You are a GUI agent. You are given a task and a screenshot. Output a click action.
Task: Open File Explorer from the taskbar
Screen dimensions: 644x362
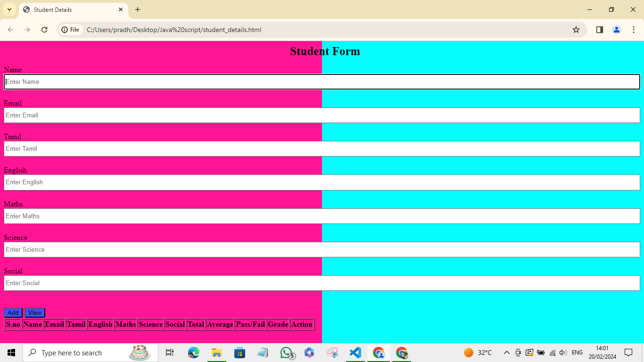216,353
